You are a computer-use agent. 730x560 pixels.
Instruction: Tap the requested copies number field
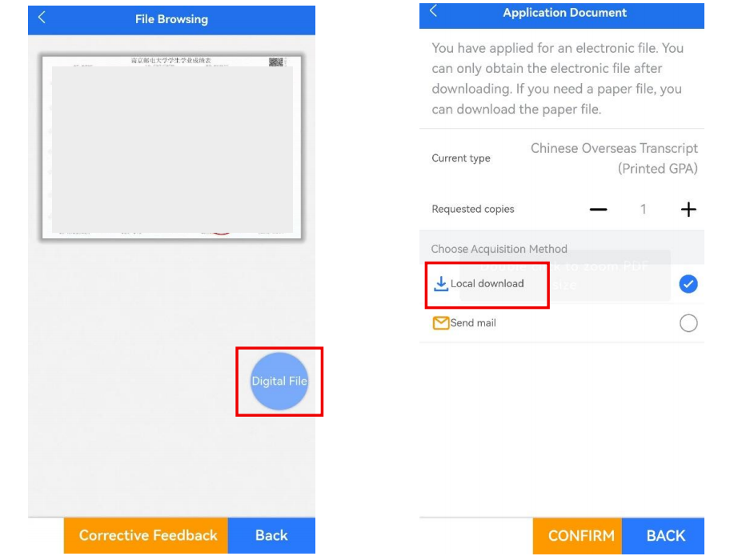tap(643, 210)
